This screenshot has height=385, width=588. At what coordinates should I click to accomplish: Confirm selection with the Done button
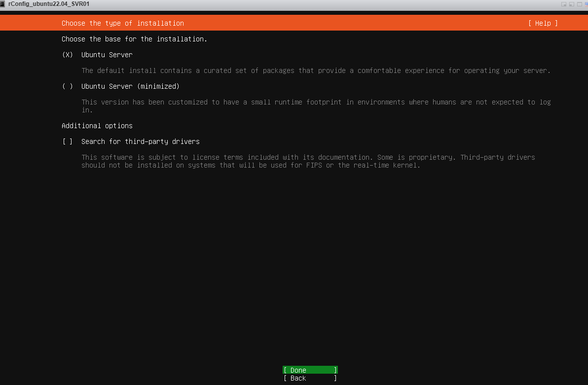click(310, 370)
